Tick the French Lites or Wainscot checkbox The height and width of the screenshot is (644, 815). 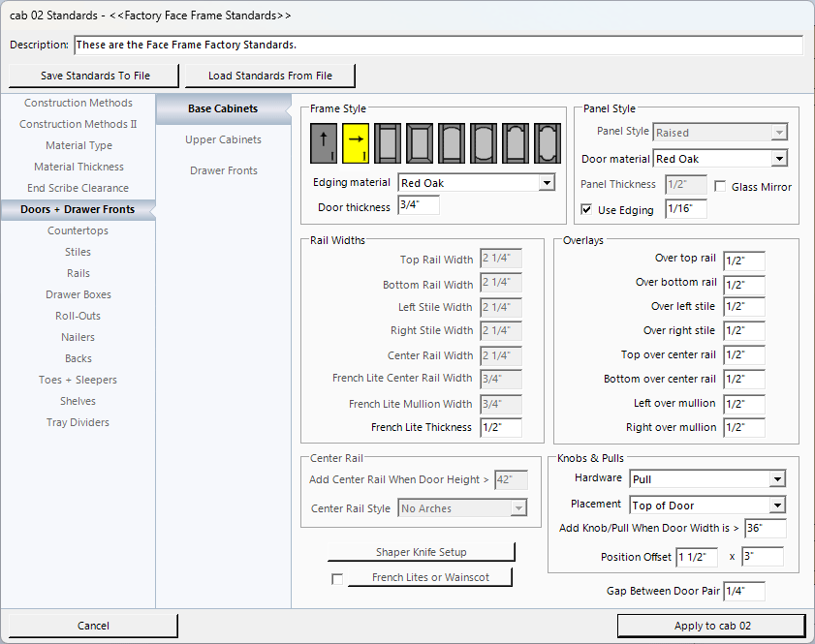337,579
